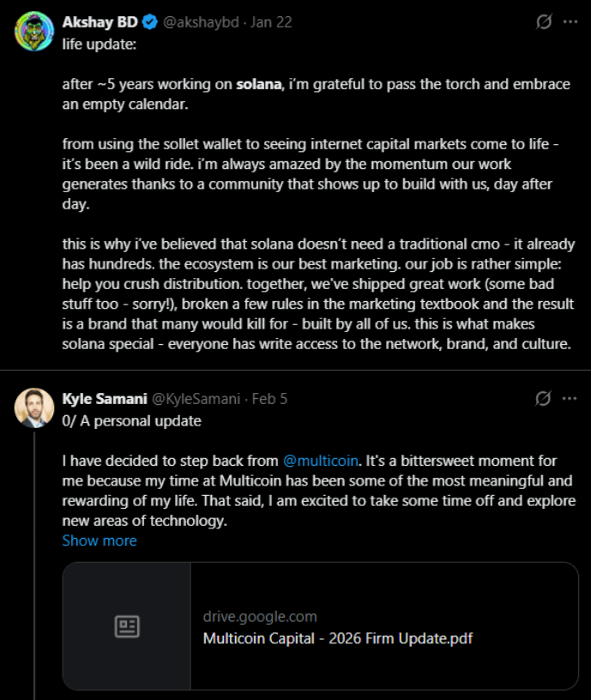Screen dimensions: 591x700
Task: Click the document placeholder icon in the link card
Action: [127, 626]
